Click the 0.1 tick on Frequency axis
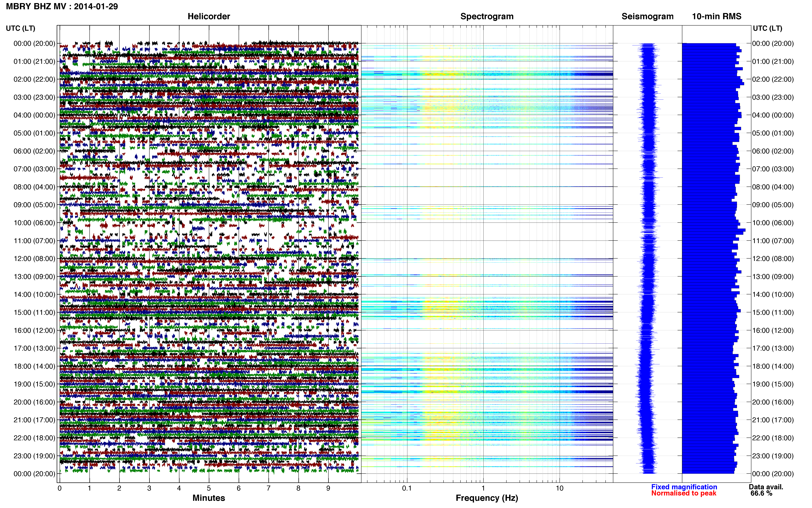812x508 pixels. pos(407,488)
